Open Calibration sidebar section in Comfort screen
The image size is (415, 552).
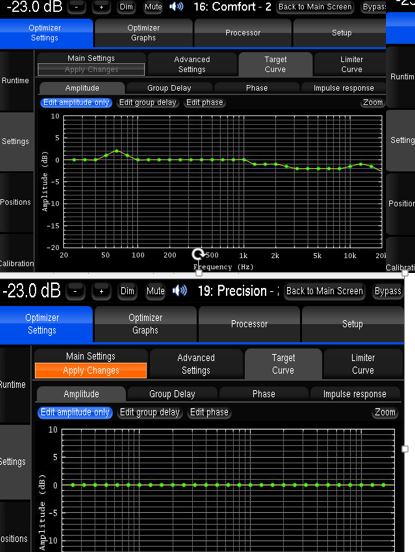[17, 253]
